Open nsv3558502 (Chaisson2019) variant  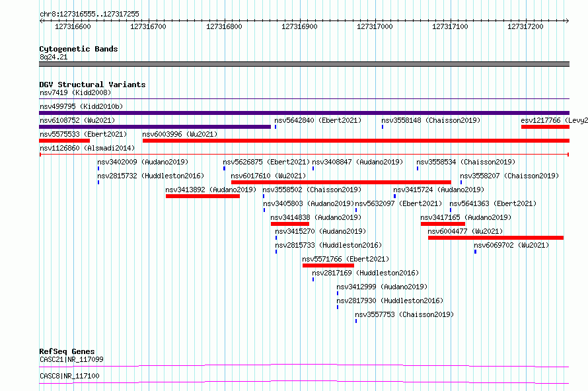click(x=312, y=190)
